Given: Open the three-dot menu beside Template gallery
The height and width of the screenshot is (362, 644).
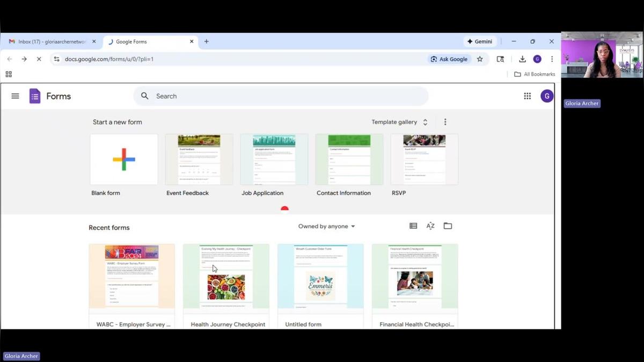Looking at the screenshot, I should click(x=445, y=122).
